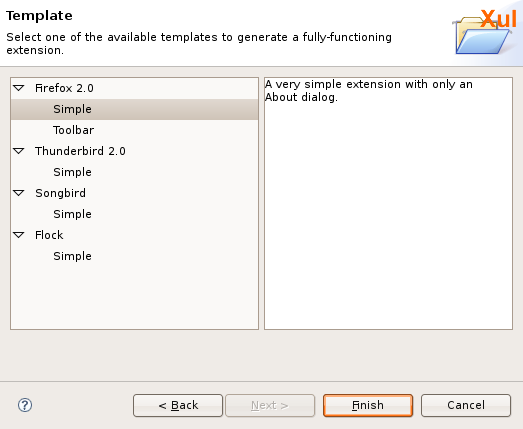Click the Xul folder wizard icon

[484, 33]
